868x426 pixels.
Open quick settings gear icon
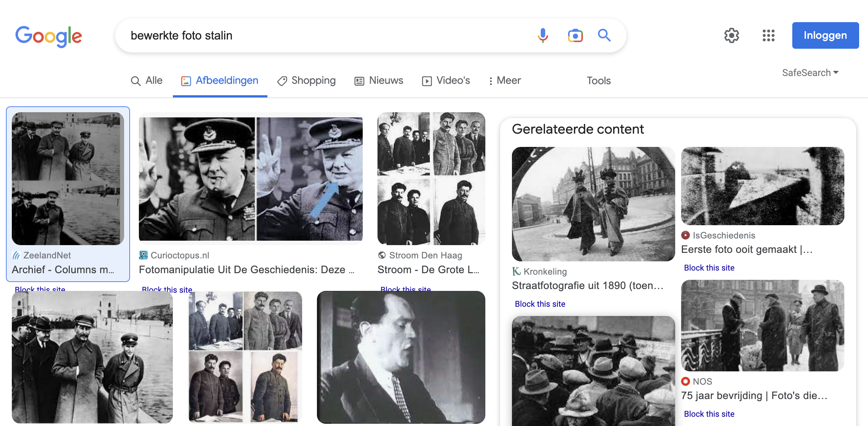click(x=731, y=35)
